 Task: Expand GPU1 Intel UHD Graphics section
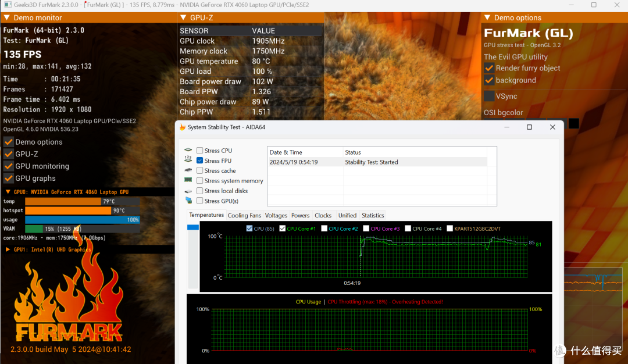[8, 249]
